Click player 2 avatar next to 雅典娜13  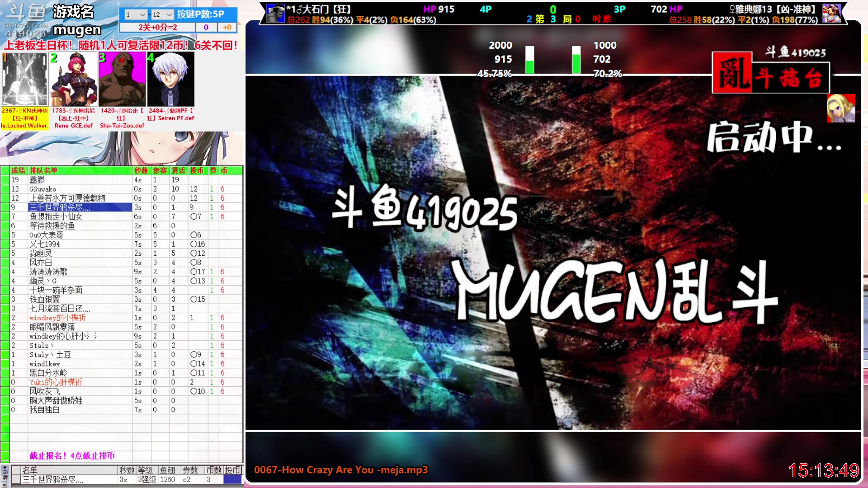831,14
